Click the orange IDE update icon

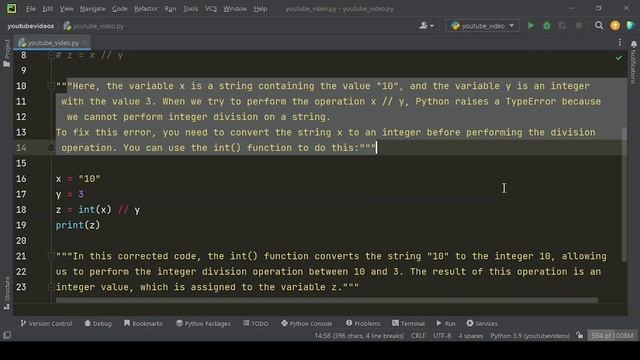[x=615, y=26]
